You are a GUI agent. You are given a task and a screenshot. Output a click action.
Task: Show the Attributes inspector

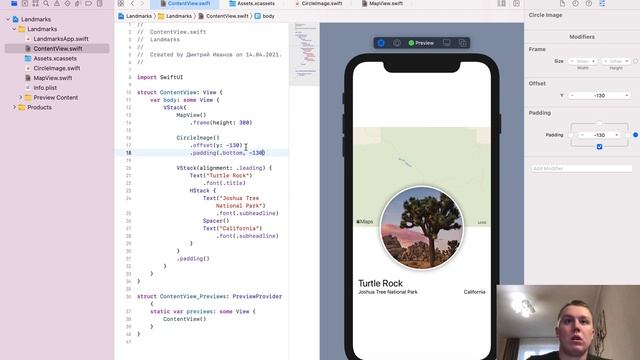(x=602, y=3)
